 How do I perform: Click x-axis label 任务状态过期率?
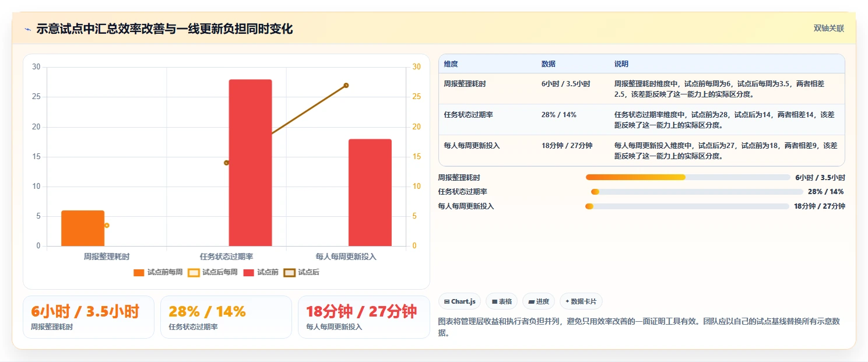tap(226, 256)
